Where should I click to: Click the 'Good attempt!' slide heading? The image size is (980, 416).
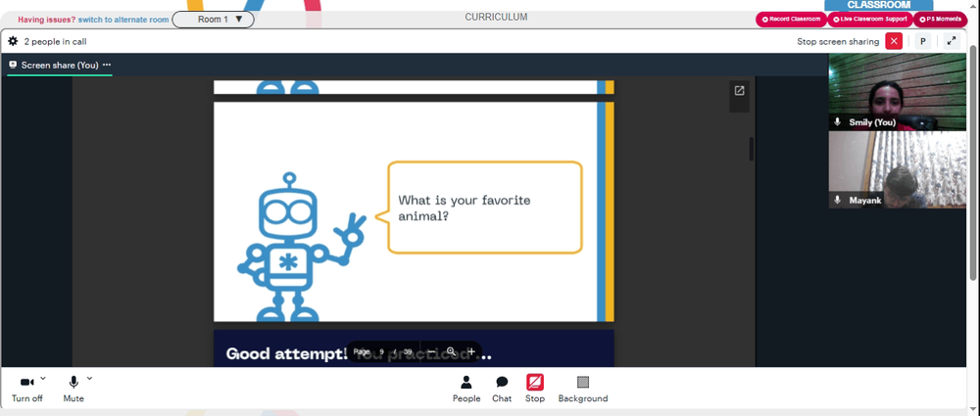(286, 353)
